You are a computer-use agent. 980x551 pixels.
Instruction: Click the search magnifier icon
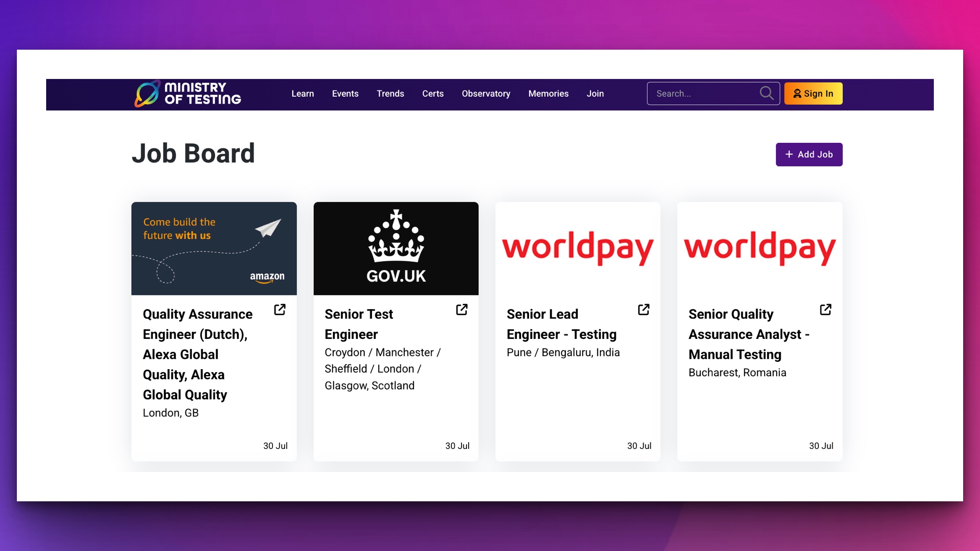pos(767,93)
